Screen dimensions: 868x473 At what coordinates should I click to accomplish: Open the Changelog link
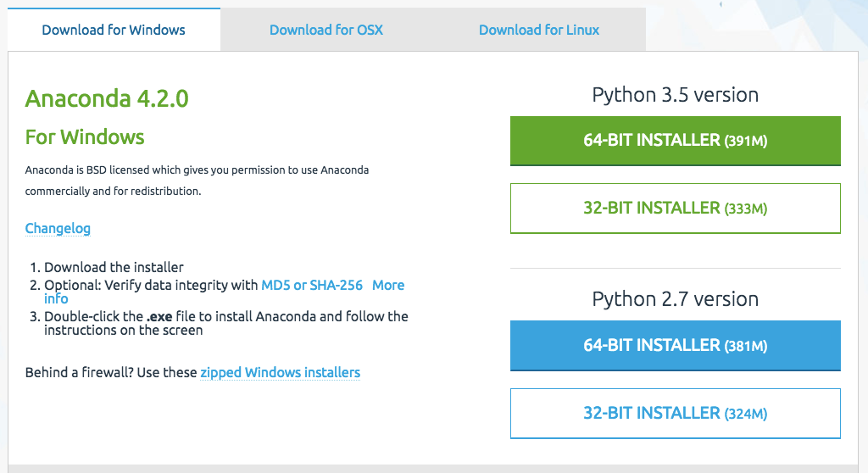(58, 228)
